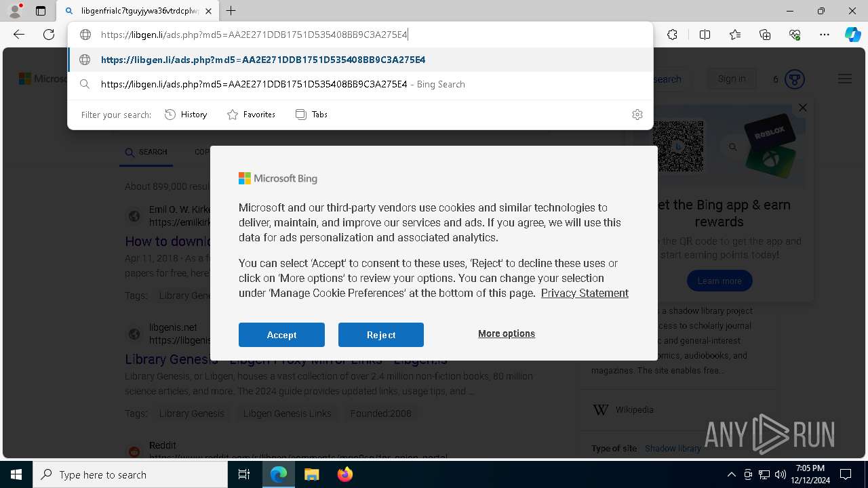Open Edge Settings and more menu
The height and width of the screenshot is (488, 868).
coord(825,35)
